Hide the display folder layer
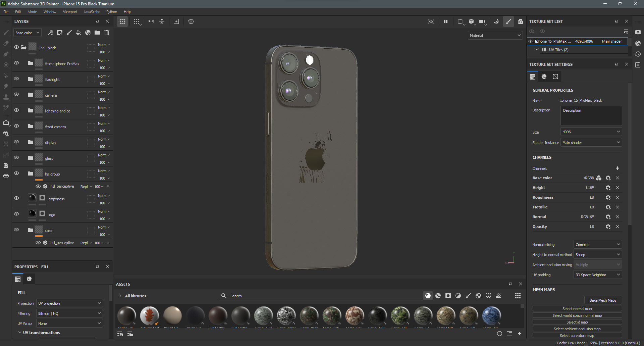The height and width of the screenshot is (346, 644). [x=16, y=142]
